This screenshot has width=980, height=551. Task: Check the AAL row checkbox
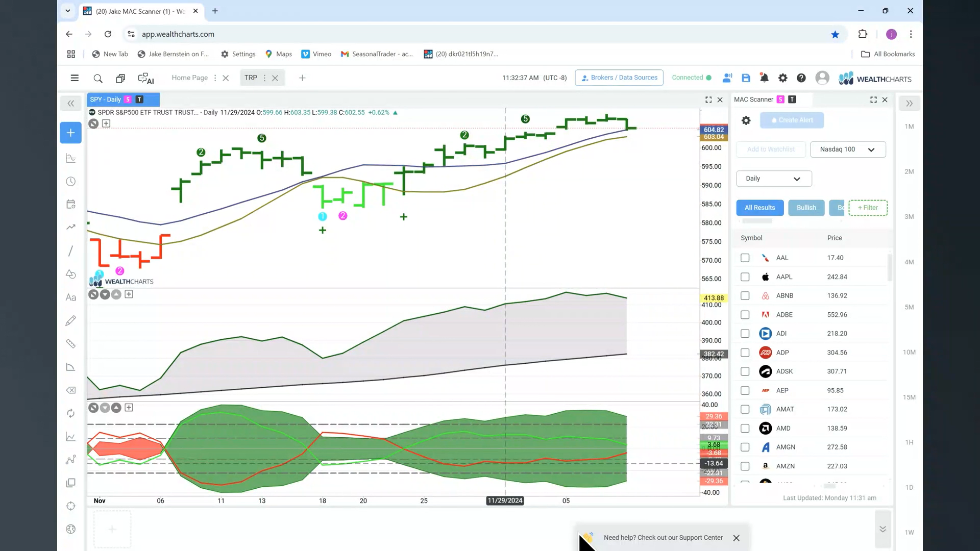(x=745, y=258)
